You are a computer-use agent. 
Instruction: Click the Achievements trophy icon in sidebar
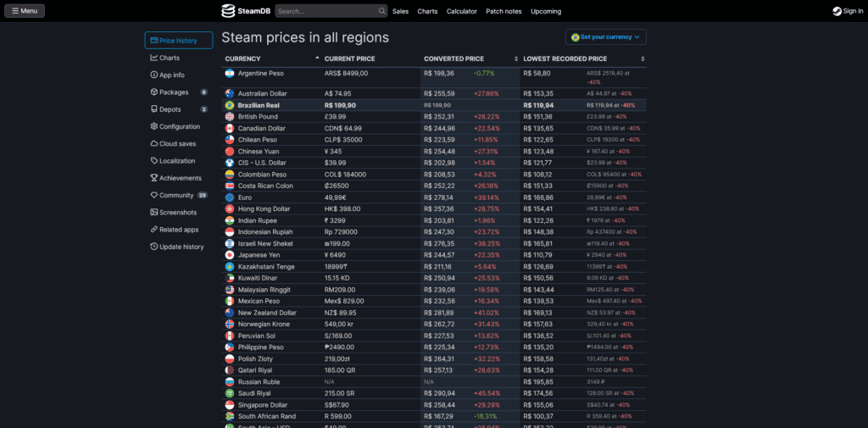click(x=153, y=178)
